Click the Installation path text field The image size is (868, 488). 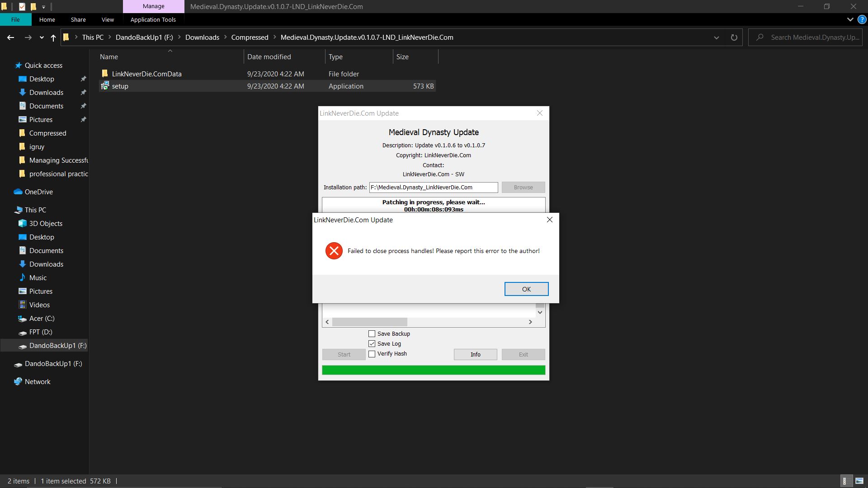click(434, 188)
